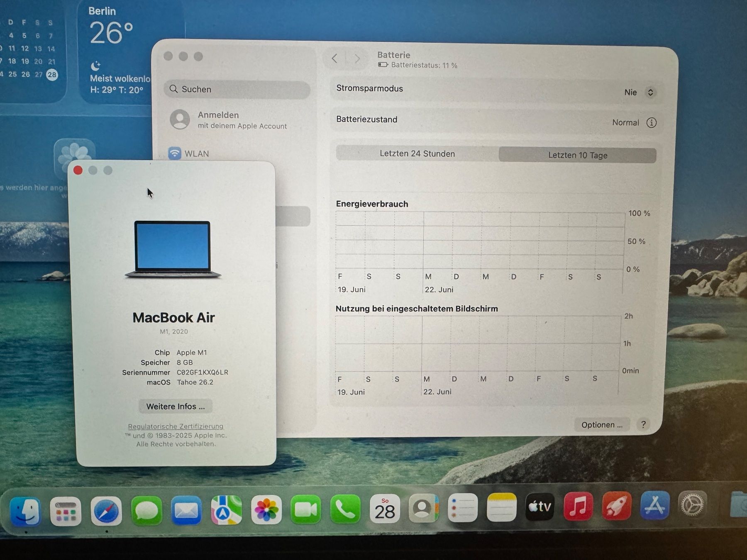
Task: Click the serial number C02GF1KXQ6LR
Action: pos(203,372)
